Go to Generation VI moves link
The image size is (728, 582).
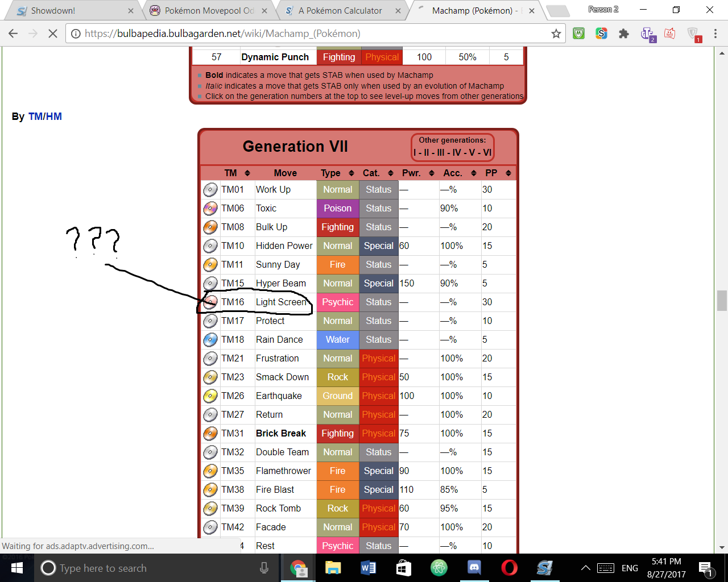(487, 152)
